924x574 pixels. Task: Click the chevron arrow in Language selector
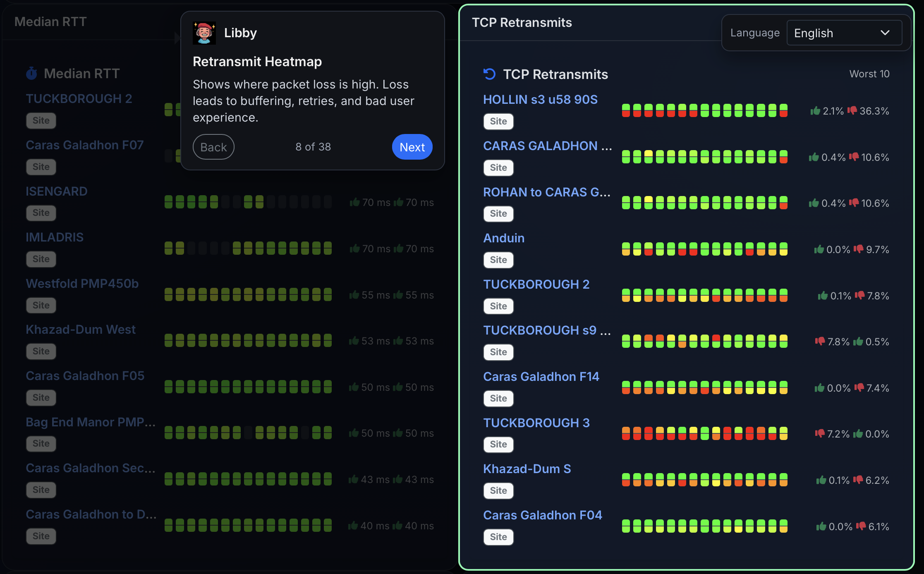coord(885,33)
